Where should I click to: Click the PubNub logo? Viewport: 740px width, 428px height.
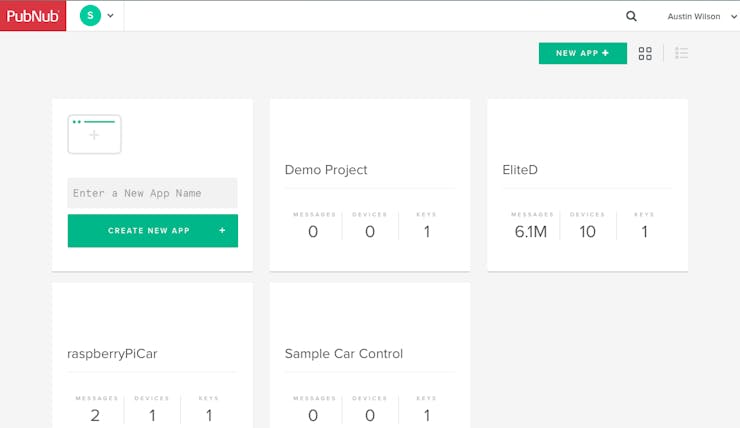(x=33, y=16)
